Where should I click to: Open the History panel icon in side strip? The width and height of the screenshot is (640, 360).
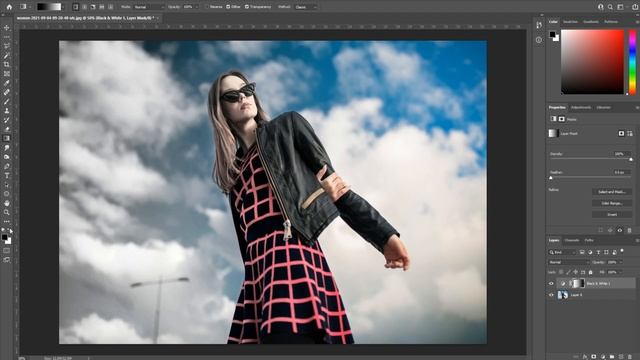point(539,25)
